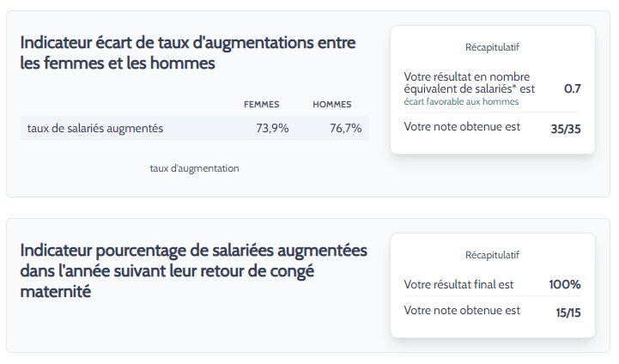Click the first Récapitulatif card title

pos(492,47)
